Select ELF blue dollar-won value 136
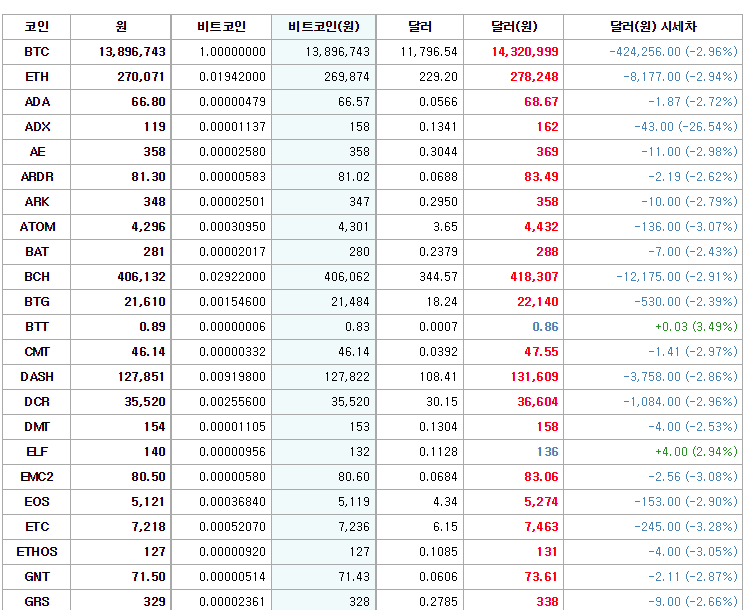The width and height of the screenshot is (750, 610). pos(547,452)
